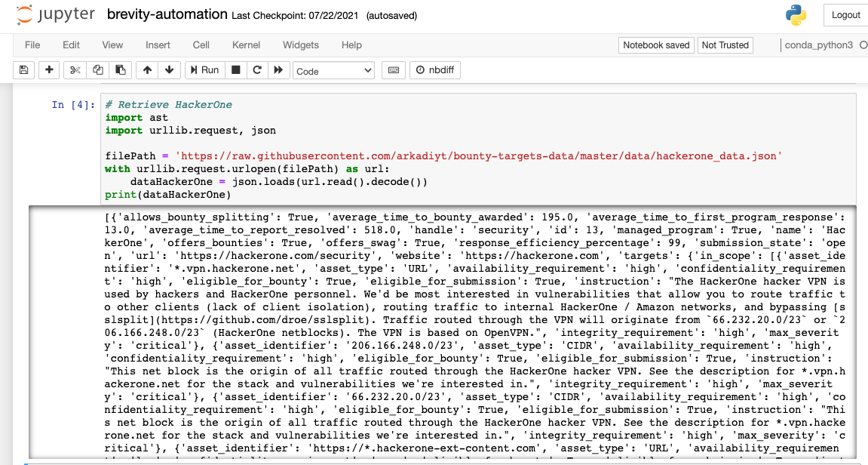The image size is (868, 465).
Task: Cut selected cells with scissors icon
Action: click(75, 70)
